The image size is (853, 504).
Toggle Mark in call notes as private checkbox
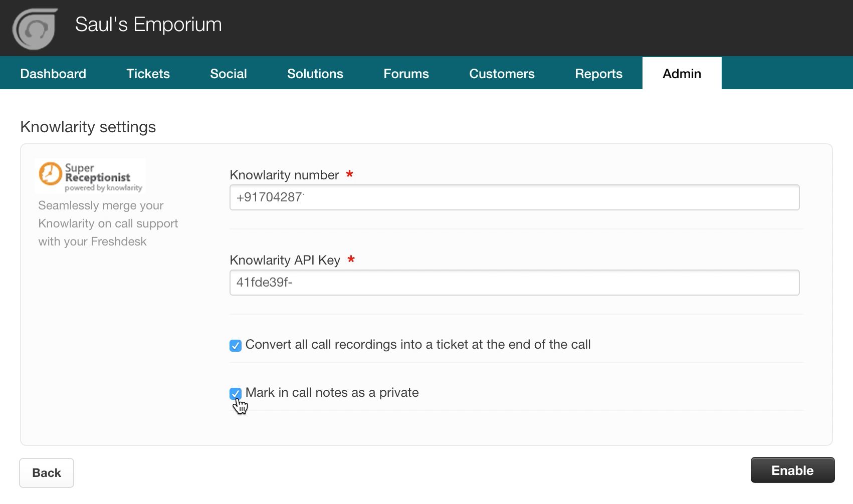pos(236,393)
